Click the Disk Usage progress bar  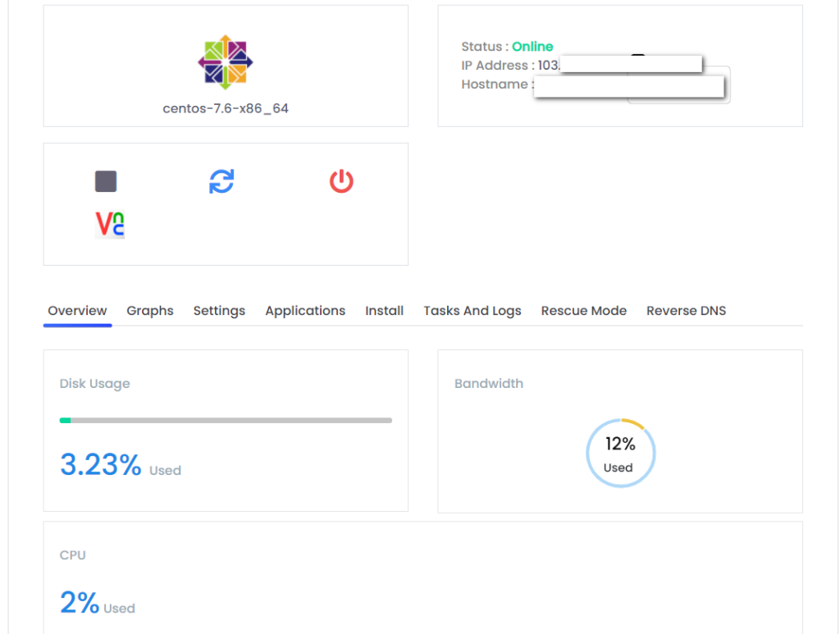point(226,420)
